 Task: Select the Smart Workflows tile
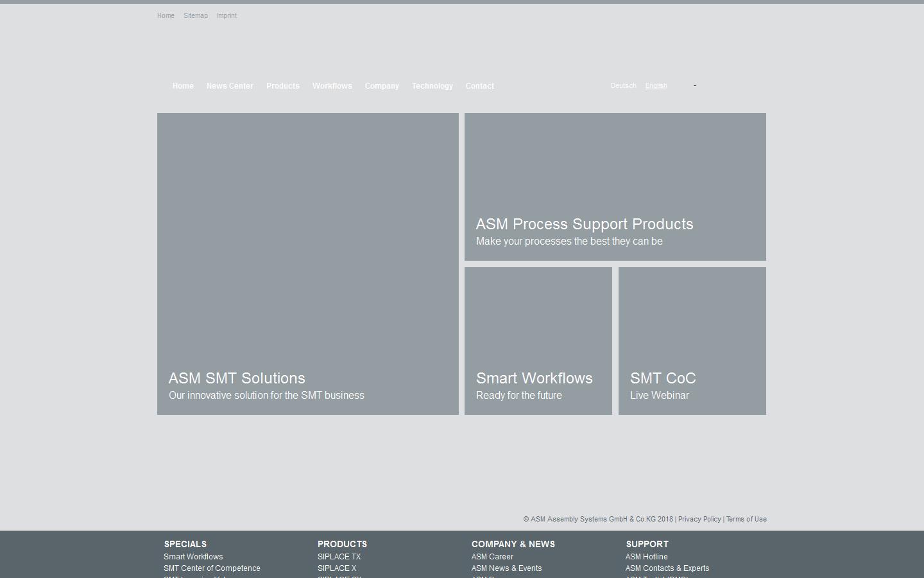click(538, 341)
